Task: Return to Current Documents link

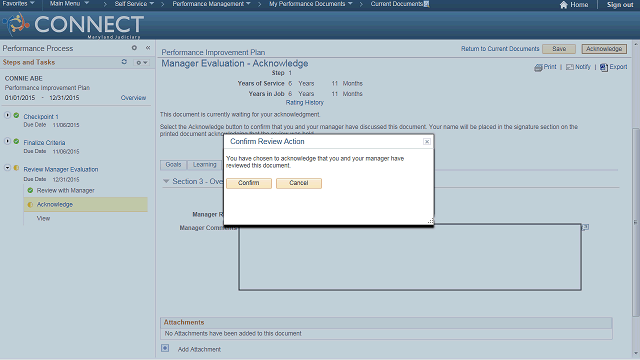Action: (x=500, y=49)
